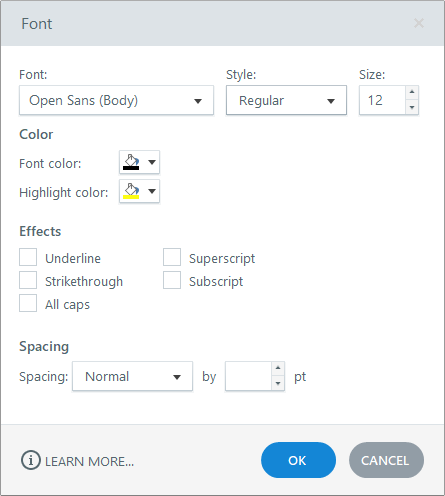The height and width of the screenshot is (496, 445).
Task: Open the Style dropdown showing Regular
Action: pyautogui.click(x=286, y=100)
